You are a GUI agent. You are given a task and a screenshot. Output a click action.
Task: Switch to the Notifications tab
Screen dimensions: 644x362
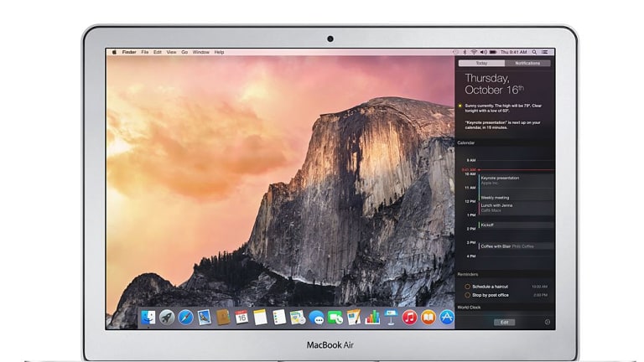527,63
